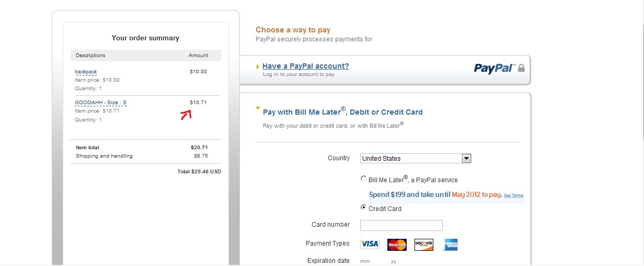Viewport: 644px width, 266px height.
Task: Click the padlock security icon
Action: tap(521, 68)
